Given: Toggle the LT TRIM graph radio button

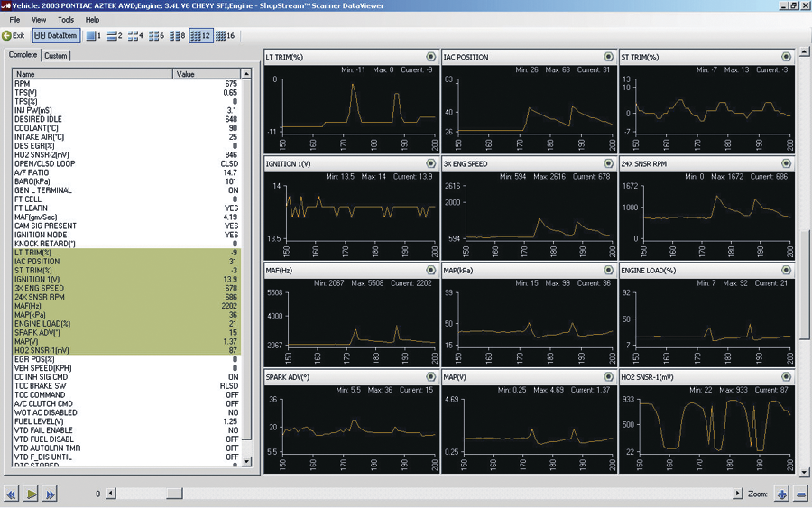Looking at the screenshot, I should (x=432, y=57).
